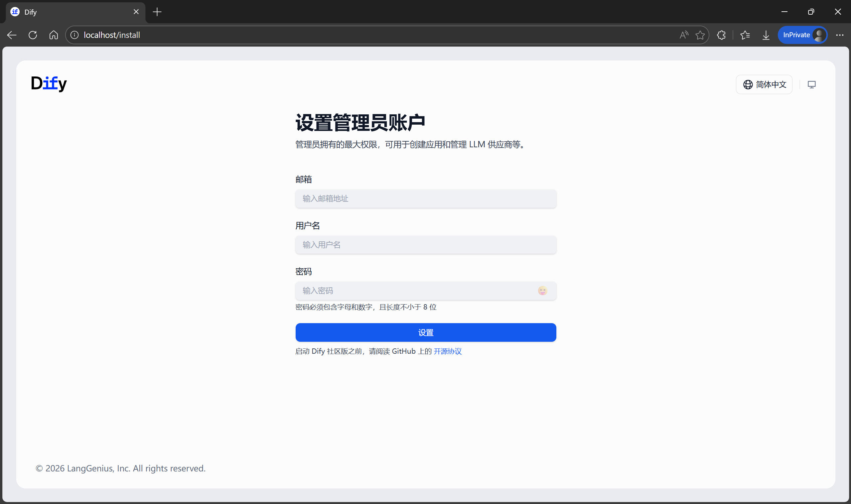The image size is (851, 504).
Task: Open browser Settings and more menu
Action: click(839, 35)
